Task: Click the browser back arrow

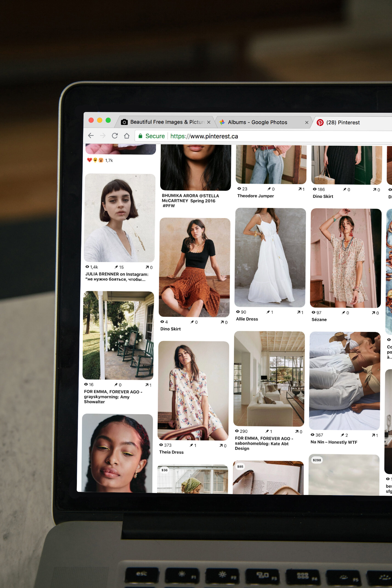Action: point(91,136)
